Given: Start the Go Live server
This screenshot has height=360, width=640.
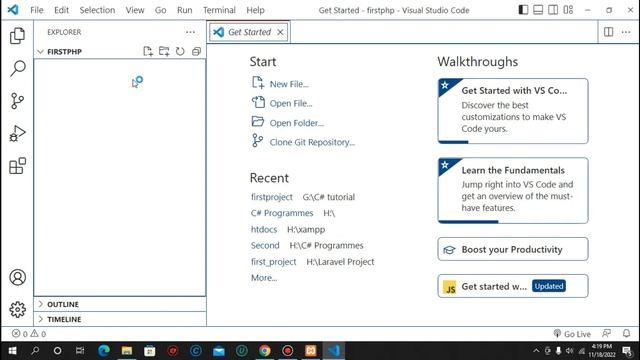Looking at the screenshot, I should pyautogui.click(x=572, y=334).
